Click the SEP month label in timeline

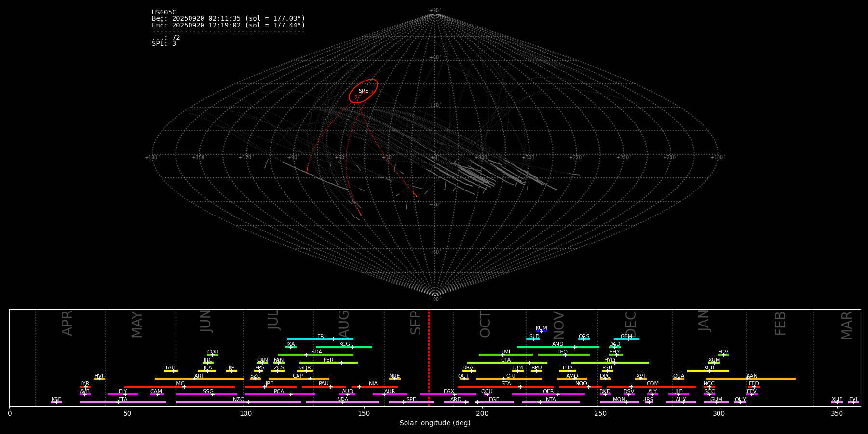click(x=416, y=323)
